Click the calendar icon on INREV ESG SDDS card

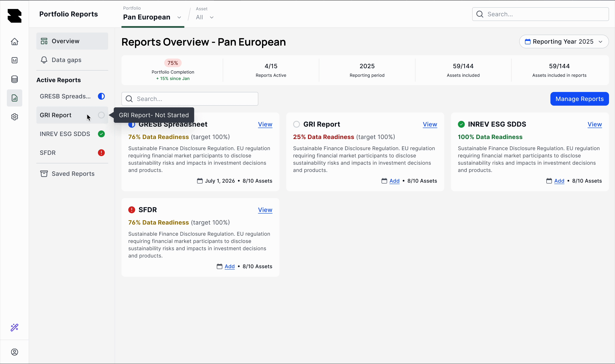[549, 181]
